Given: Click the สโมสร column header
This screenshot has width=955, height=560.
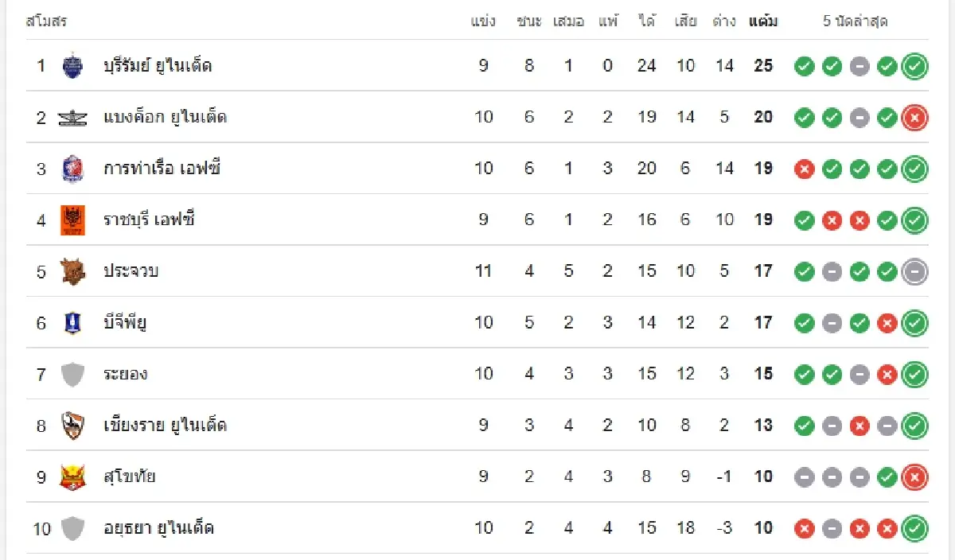Looking at the screenshot, I should click(x=46, y=21).
